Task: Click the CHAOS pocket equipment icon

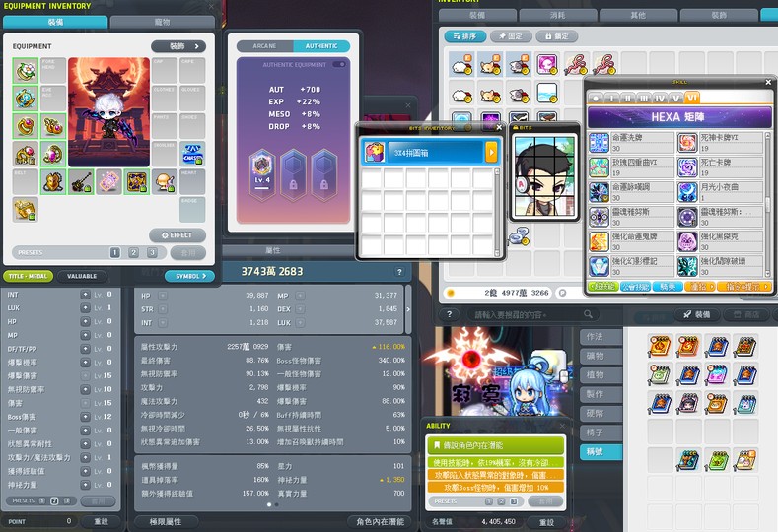Action: [x=193, y=155]
